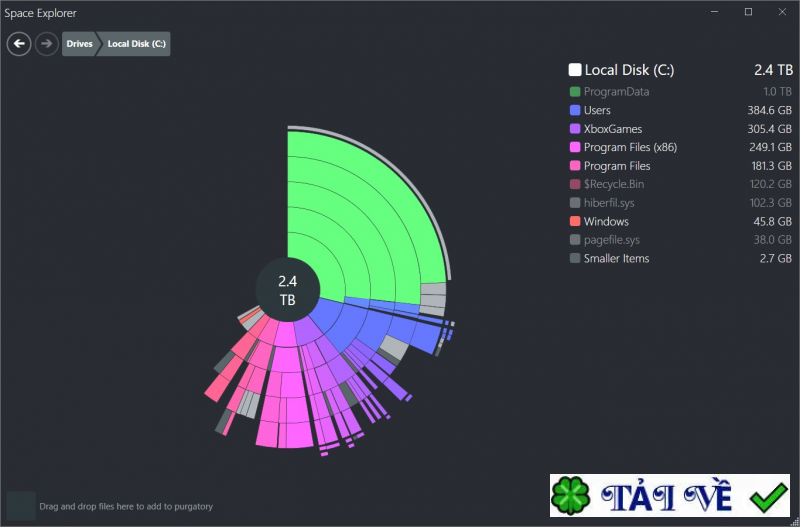Click the green checkmark on banner
Viewport: 800px width, 527px height.
coord(769,498)
